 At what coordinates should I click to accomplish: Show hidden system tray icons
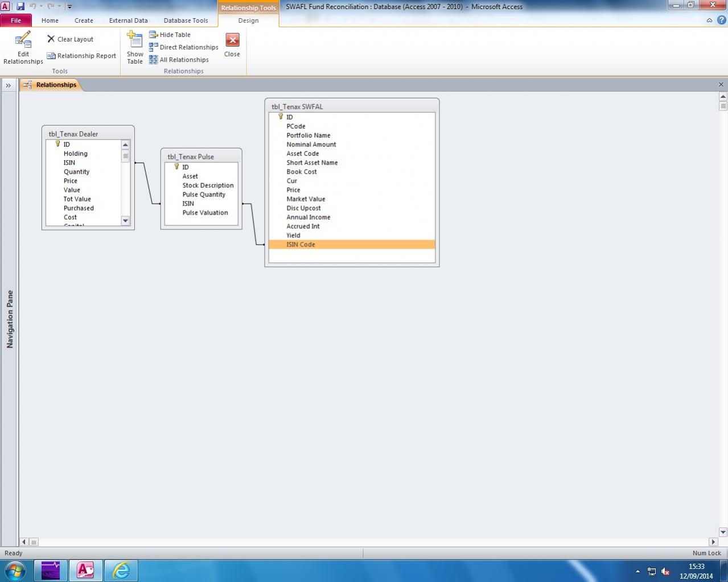[637, 571]
